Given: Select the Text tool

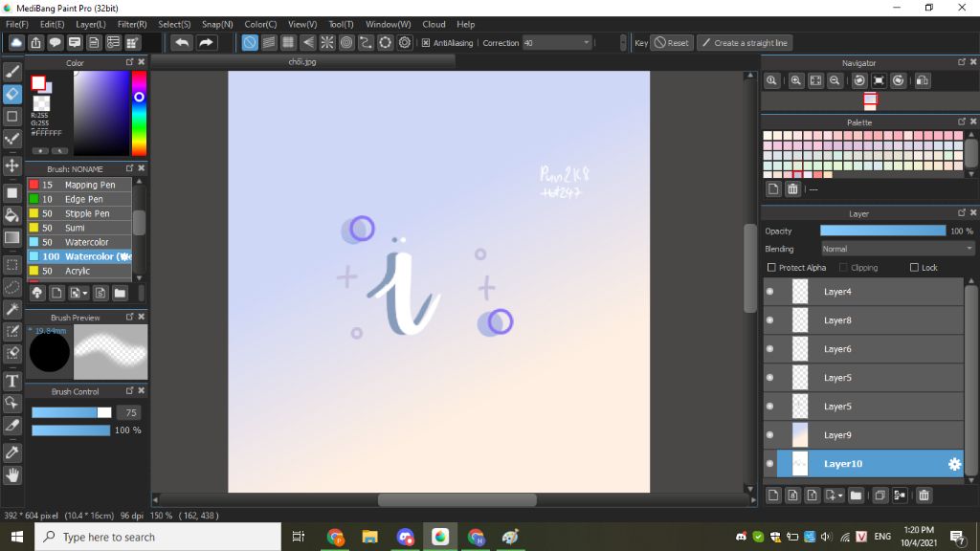Looking at the screenshot, I should [x=11, y=381].
